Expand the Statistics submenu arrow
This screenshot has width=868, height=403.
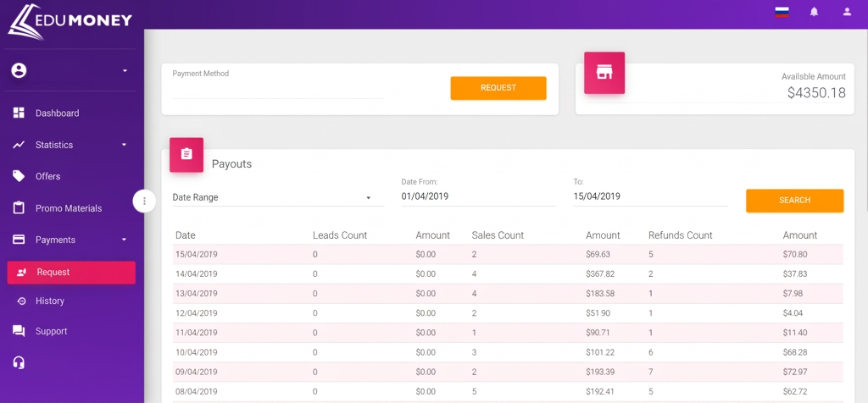(124, 145)
